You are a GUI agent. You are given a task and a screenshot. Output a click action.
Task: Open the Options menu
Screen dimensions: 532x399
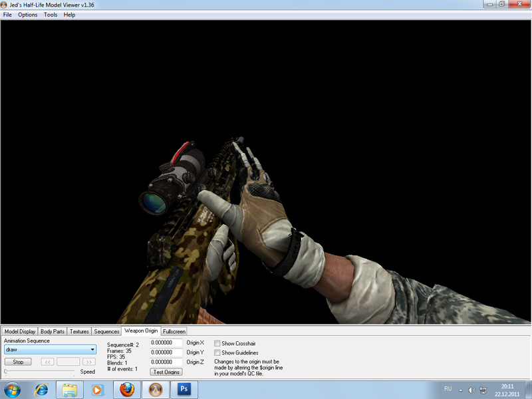click(x=27, y=15)
